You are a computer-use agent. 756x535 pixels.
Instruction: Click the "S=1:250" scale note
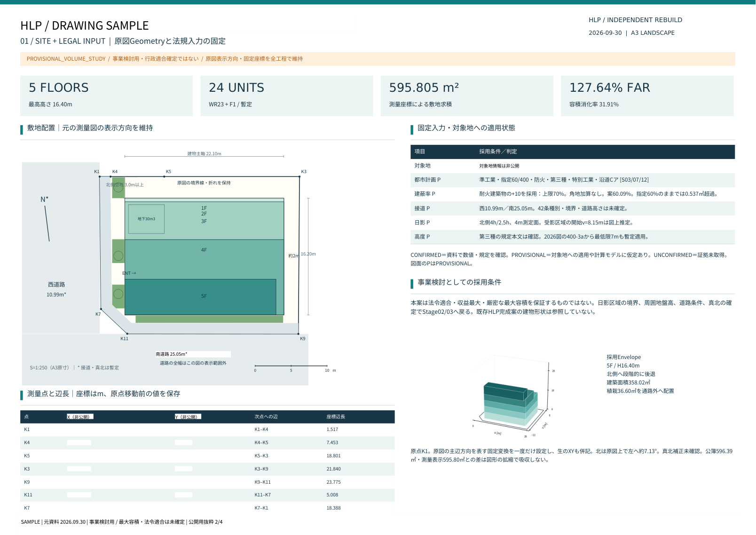(x=74, y=368)
